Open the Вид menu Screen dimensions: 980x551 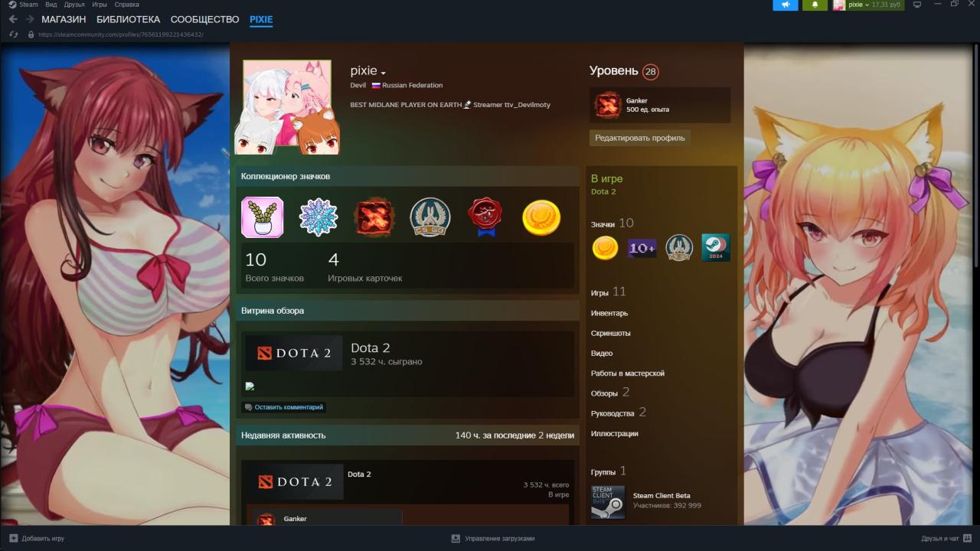pos(51,5)
